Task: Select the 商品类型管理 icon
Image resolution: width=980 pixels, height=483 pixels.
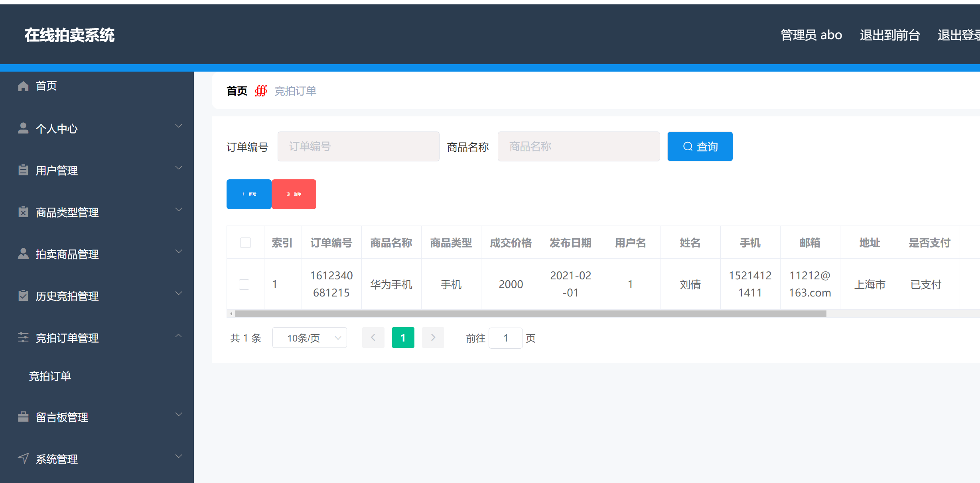Action: click(x=23, y=212)
